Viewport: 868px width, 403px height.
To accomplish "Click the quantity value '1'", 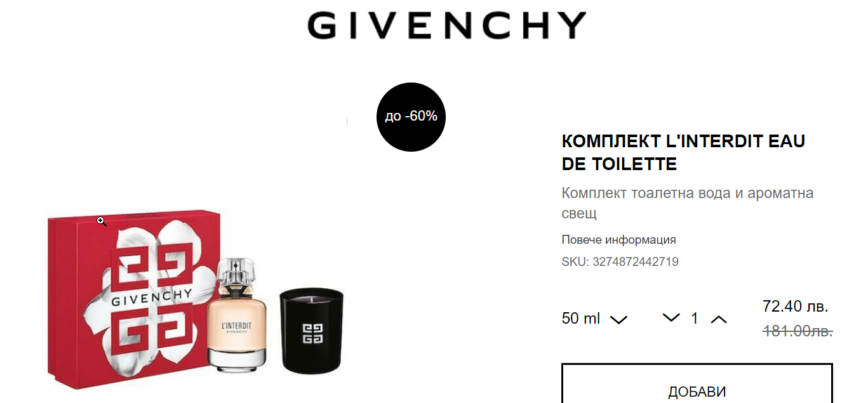I will pyautogui.click(x=695, y=318).
